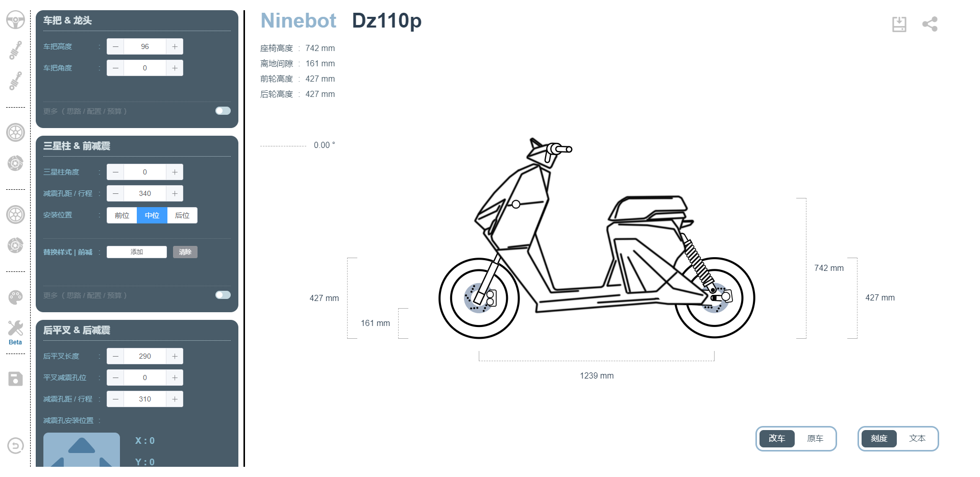Viewport: 980px width, 477px height.
Task: Open the wheel rim icon below the second dashed divider
Action: click(15, 215)
